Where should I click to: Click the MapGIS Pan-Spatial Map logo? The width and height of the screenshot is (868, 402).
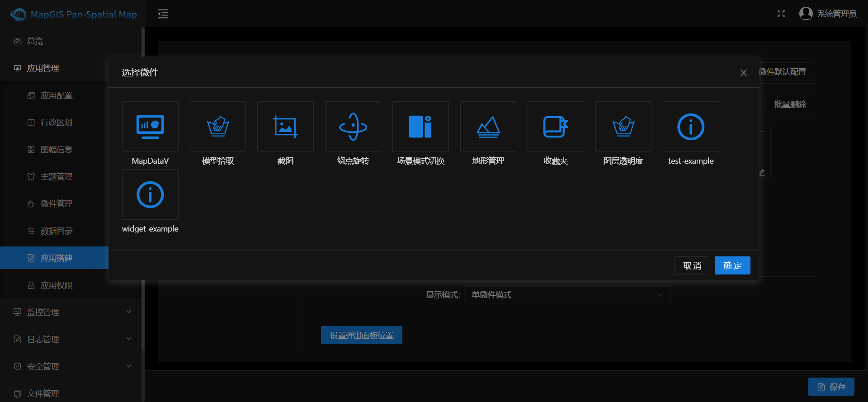pyautogui.click(x=74, y=14)
